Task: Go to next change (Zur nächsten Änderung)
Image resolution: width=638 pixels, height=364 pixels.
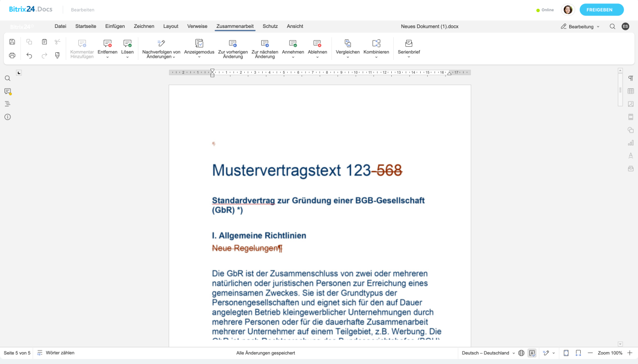Action: 265,49
